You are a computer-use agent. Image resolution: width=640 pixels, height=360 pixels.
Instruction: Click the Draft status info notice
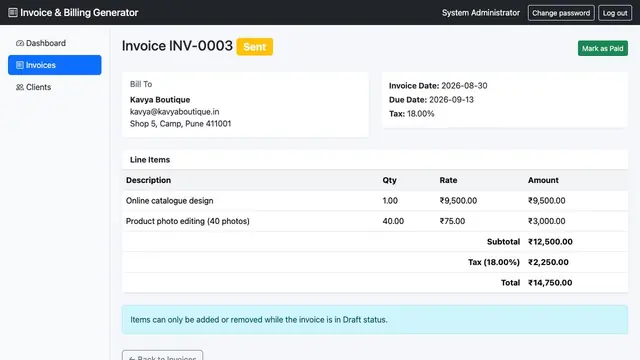(x=375, y=320)
